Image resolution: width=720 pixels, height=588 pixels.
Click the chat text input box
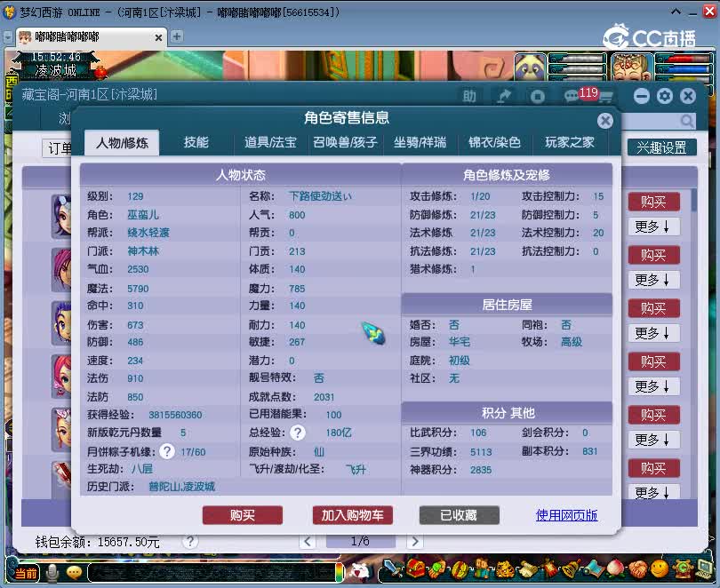(212, 573)
